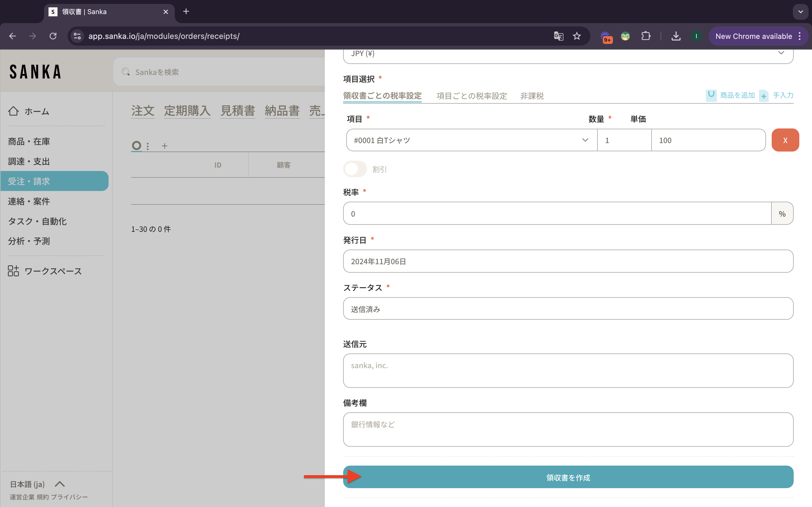
Task: Open browser extensions puzzle icon
Action: click(646, 36)
